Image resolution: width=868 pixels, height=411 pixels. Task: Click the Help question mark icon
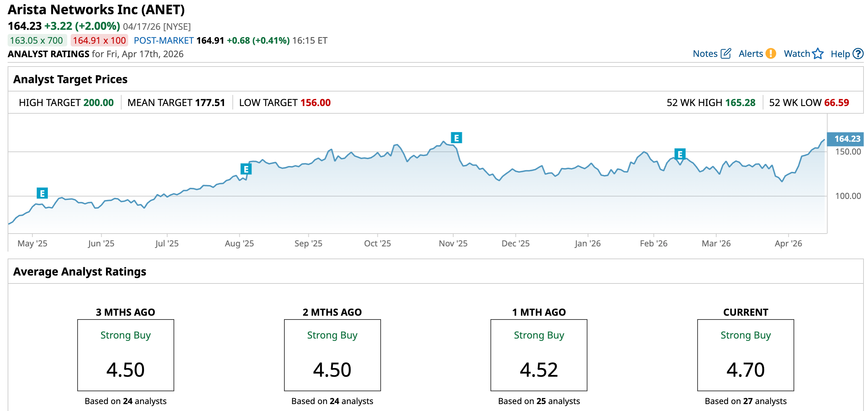(x=858, y=54)
